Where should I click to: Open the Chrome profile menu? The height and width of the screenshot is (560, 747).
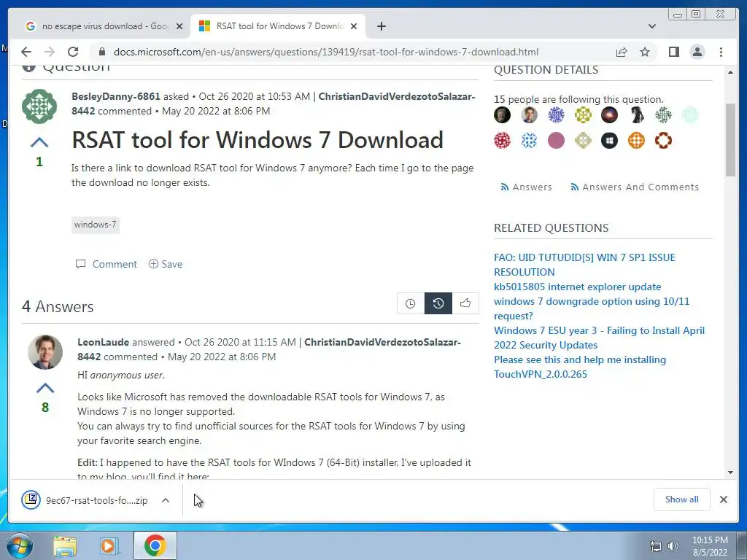(x=697, y=52)
